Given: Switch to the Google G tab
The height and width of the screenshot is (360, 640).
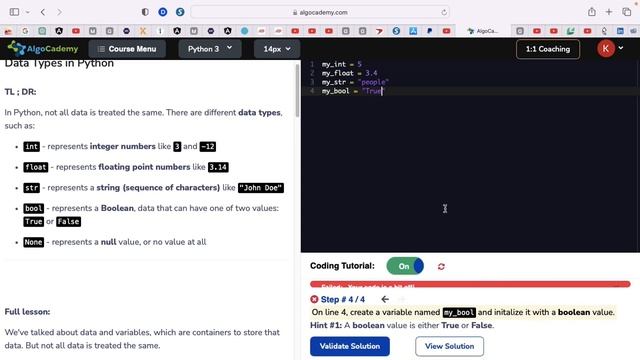Looking at the screenshot, I should [25, 31].
